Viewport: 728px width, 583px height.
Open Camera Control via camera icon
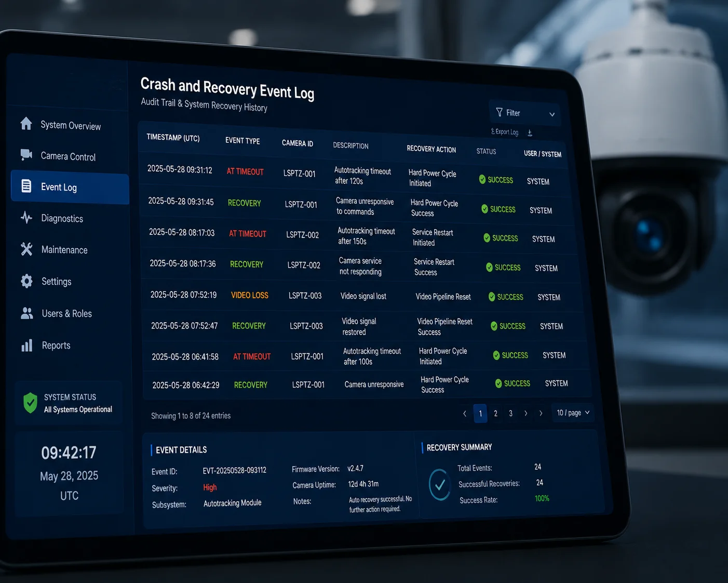(x=26, y=154)
